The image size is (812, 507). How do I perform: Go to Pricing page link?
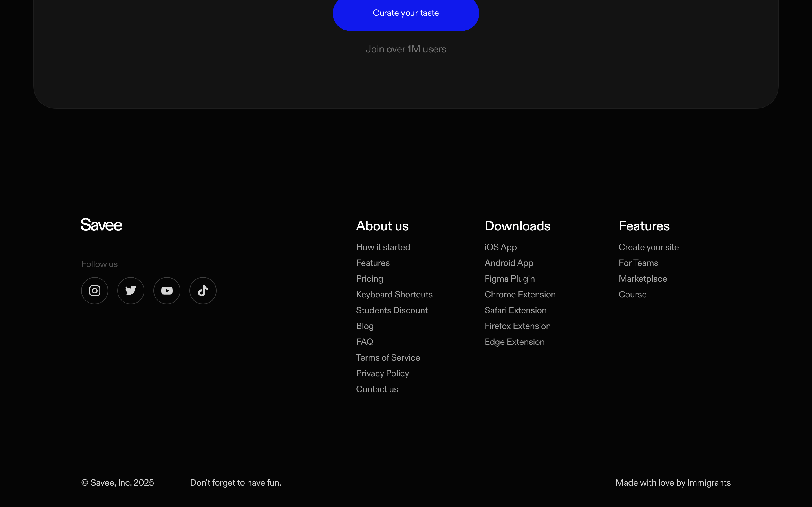pos(369,279)
